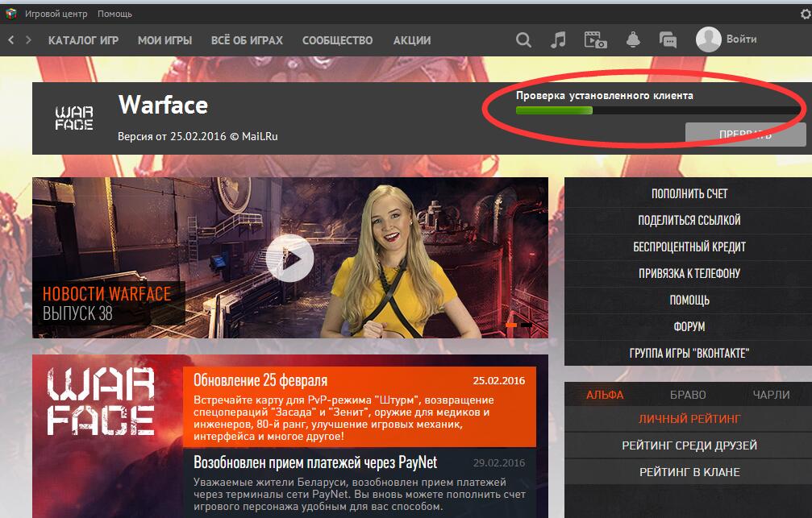Switch to the ЧАРЛИ tab
The width and height of the screenshot is (812, 518).
771,395
